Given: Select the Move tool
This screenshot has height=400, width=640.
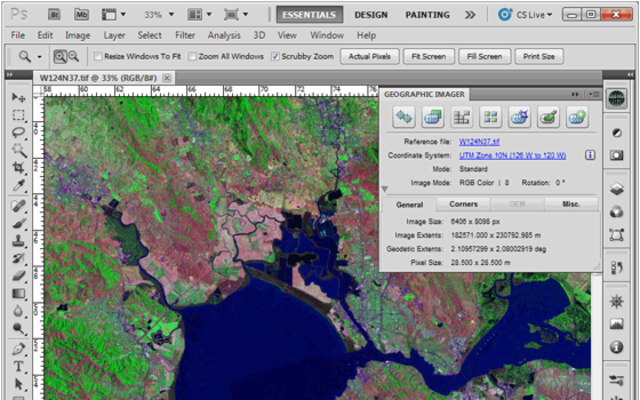Looking at the screenshot, I should [18, 97].
